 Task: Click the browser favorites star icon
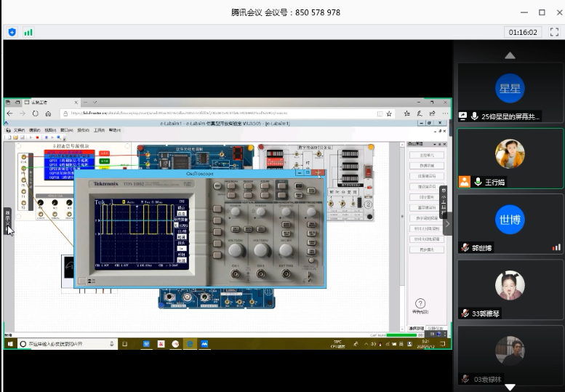point(389,113)
